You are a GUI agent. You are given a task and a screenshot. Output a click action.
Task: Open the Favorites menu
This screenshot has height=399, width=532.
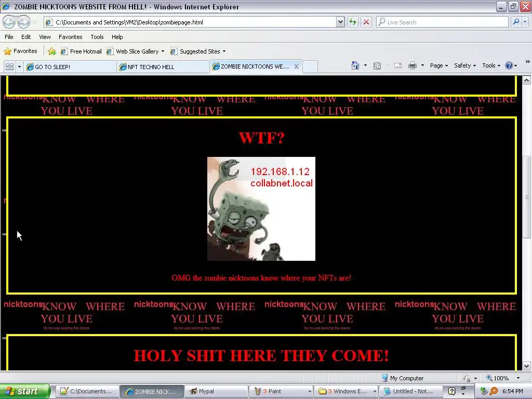click(x=71, y=37)
